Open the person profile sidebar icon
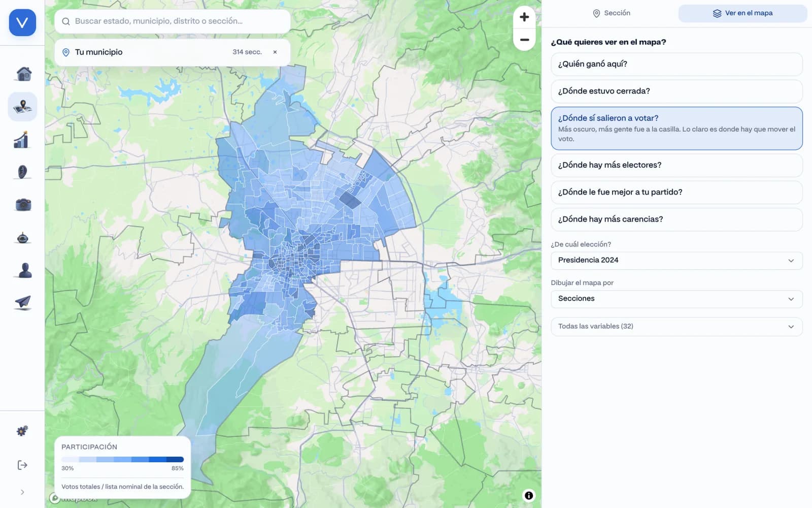The height and width of the screenshot is (508, 812). pos(24,270)
